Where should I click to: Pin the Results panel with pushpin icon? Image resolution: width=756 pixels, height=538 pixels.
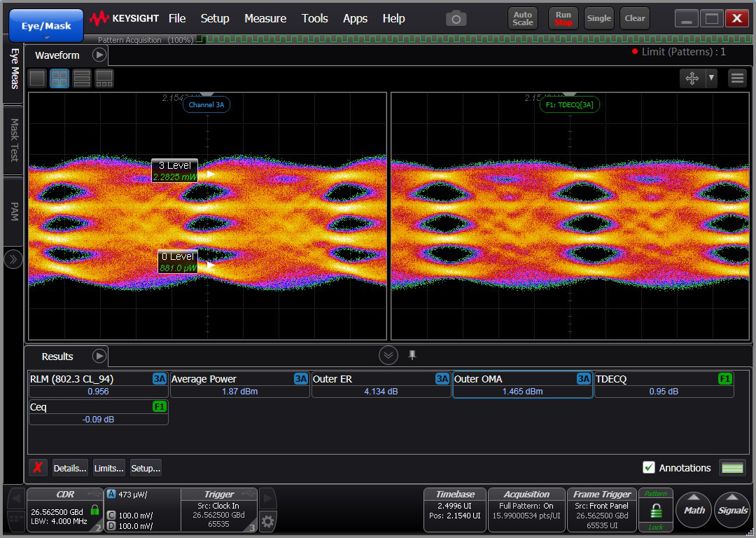click(412, 355)
